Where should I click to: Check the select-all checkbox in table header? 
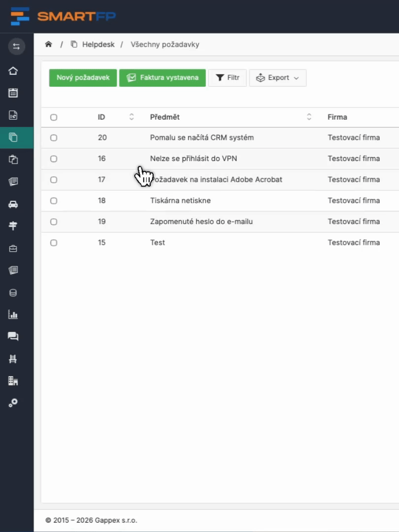click(x=54, y=117)
